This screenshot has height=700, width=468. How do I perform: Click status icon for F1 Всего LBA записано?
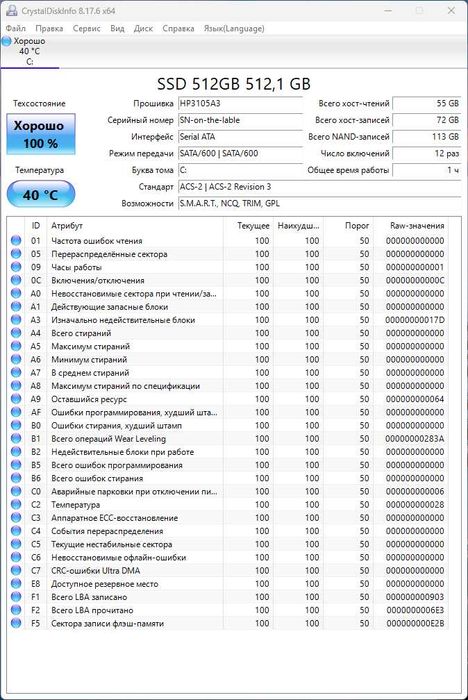[x=16, y=597]
